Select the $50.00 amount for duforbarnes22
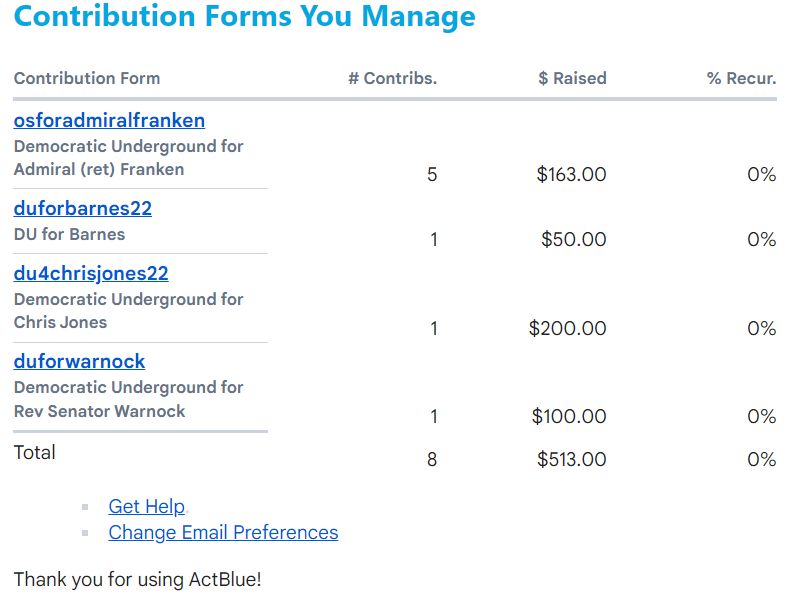Image resolution: width=786 pixels, height=595 pixels. (574, 240)
